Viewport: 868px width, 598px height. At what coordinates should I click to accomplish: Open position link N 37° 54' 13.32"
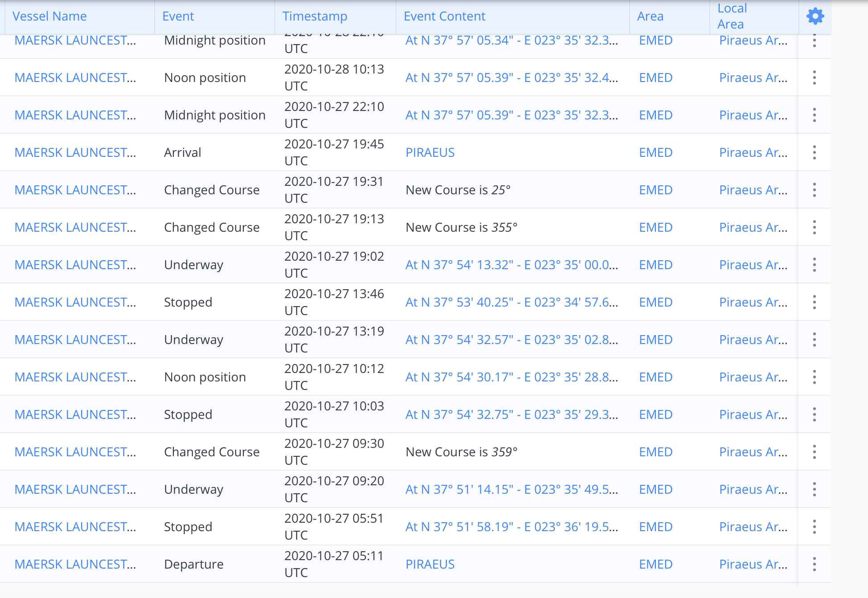coord(512,265)
